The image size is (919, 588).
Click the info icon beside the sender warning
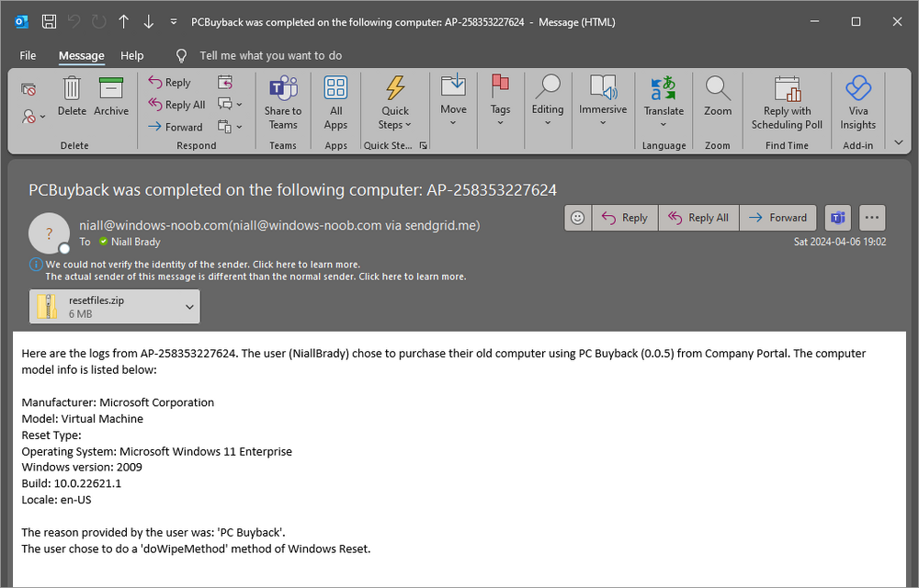(36, 265)
